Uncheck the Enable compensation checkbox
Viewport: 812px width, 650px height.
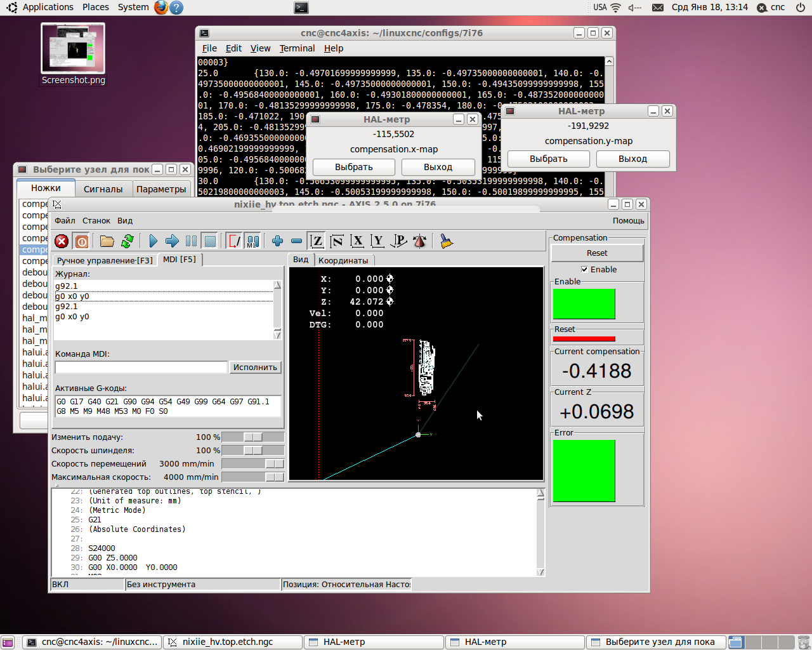pyautogui.click(x=584, y=269)
